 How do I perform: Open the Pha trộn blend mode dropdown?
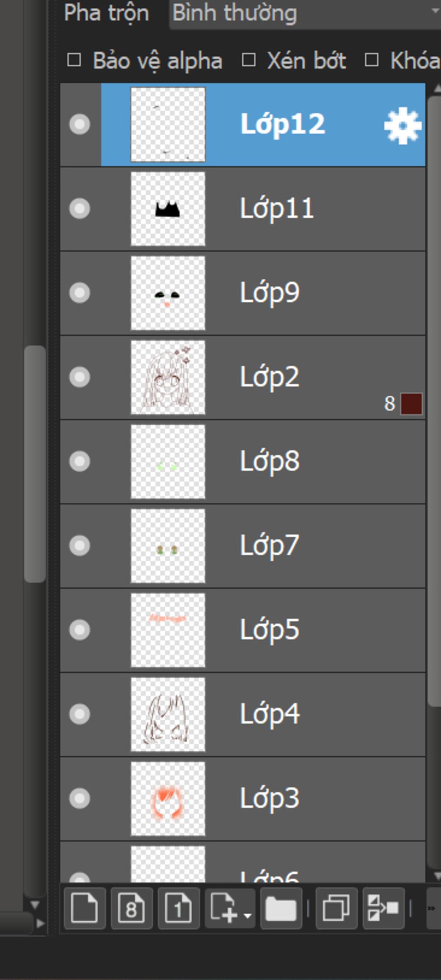(x=305, y=14)
